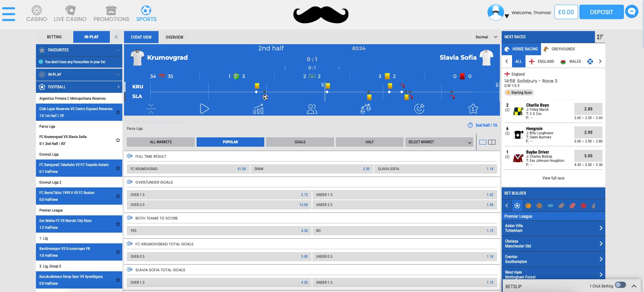The width and height of the screenshot is (644, 292).
Task: Open Chelsea Manchester Utd bet builder
Action: pos(553,244)
